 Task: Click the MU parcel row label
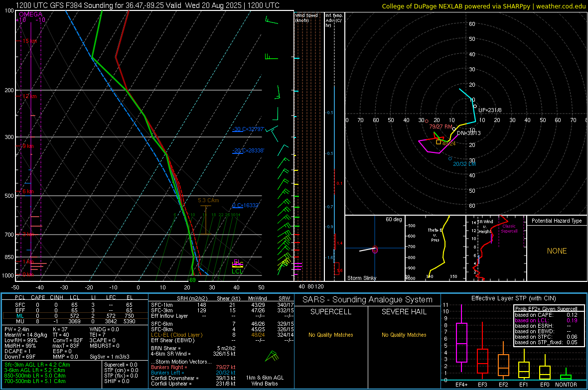click(20, 321)
